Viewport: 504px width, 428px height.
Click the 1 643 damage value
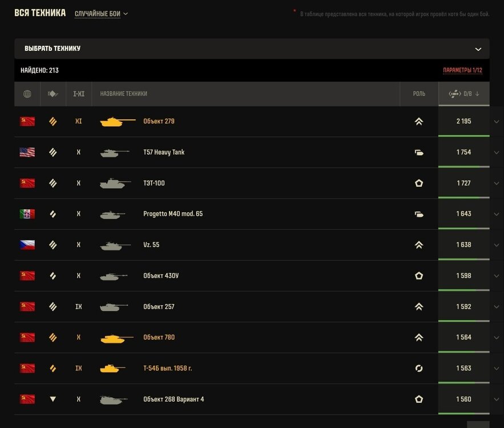[x=464, y=214]
